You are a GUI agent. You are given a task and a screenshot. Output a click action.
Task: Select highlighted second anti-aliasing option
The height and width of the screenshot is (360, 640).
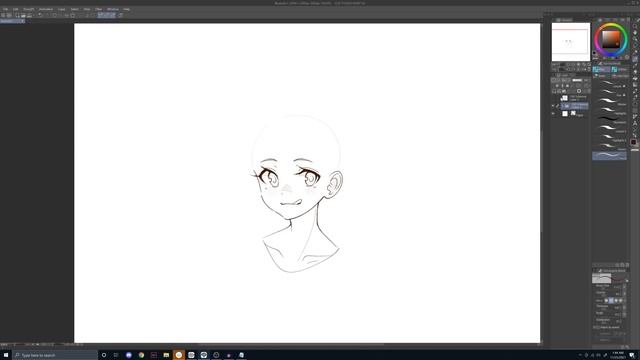click(x=611, y=300)
